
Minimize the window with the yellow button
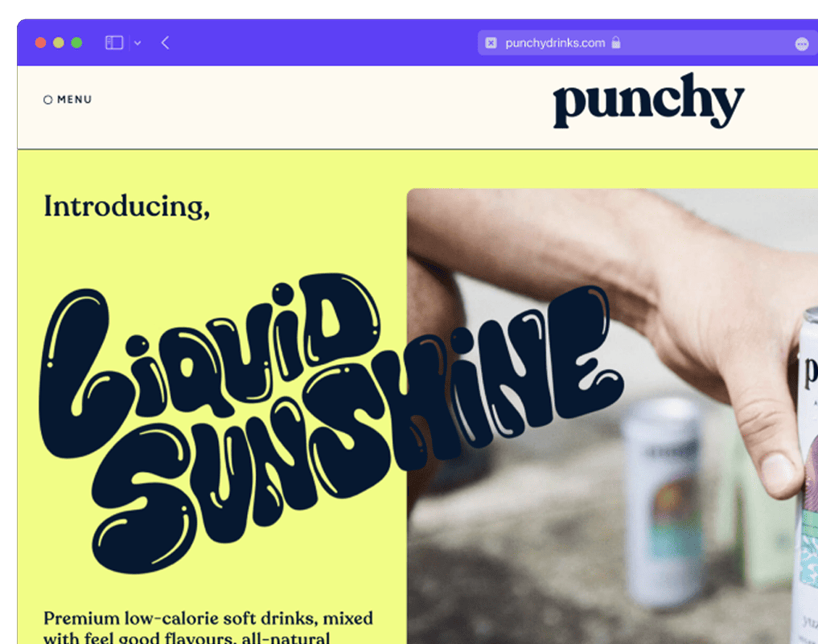pyautogui.click(x=59, y=43)
